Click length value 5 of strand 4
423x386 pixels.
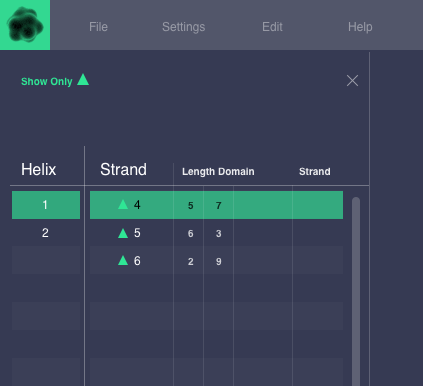coord(191,206)
